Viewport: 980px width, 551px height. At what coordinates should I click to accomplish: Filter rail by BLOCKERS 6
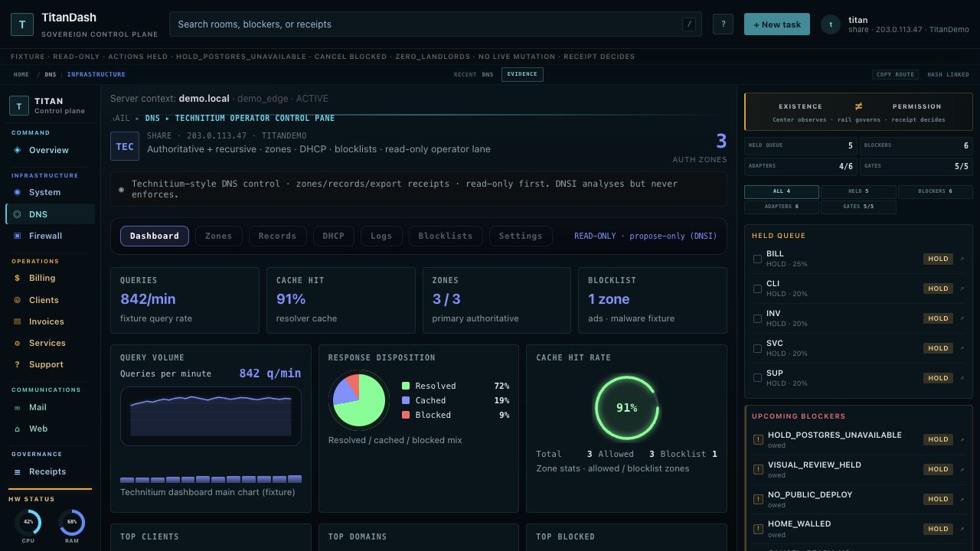point(936,191)
